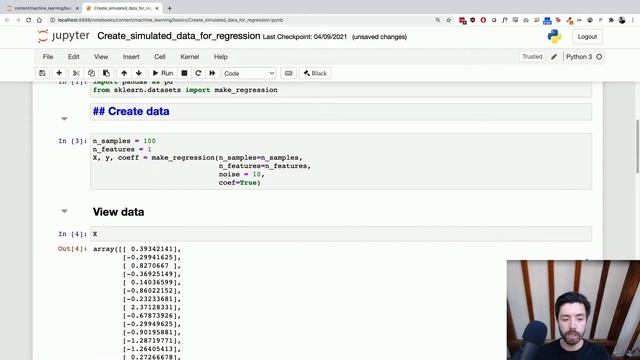Interrupt the kernel with stop icon
This screenshot has width=640, height=360.
tap(184, 73)
